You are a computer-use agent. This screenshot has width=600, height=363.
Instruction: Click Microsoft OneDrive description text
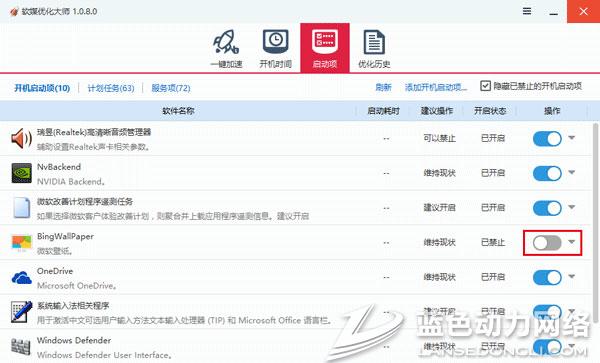77,286
